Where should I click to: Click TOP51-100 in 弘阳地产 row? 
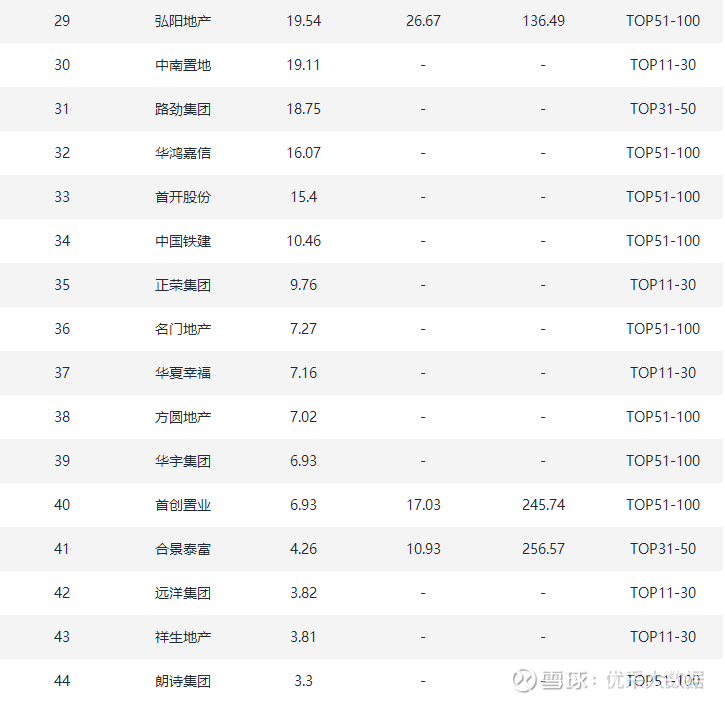coord(663,21)
